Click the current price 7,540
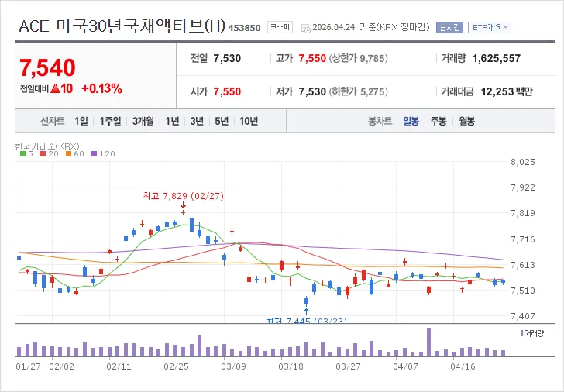The image size is (564, 392). [47, 67]
